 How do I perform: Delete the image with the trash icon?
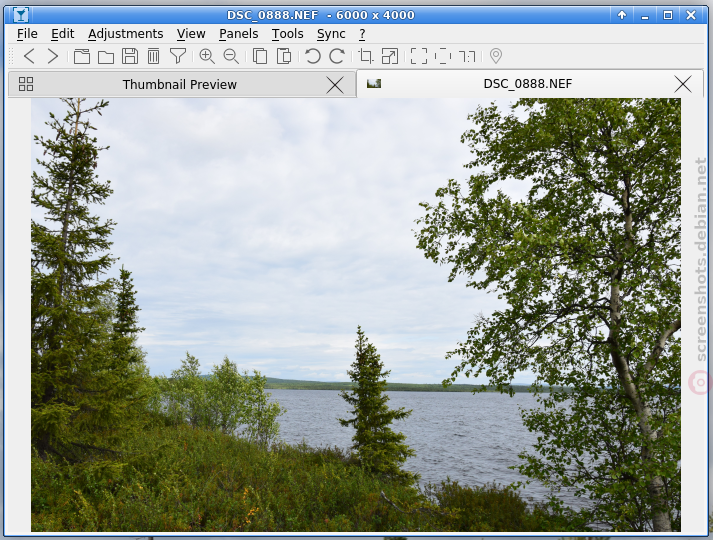pyautogui.click(x=154, y=56)
